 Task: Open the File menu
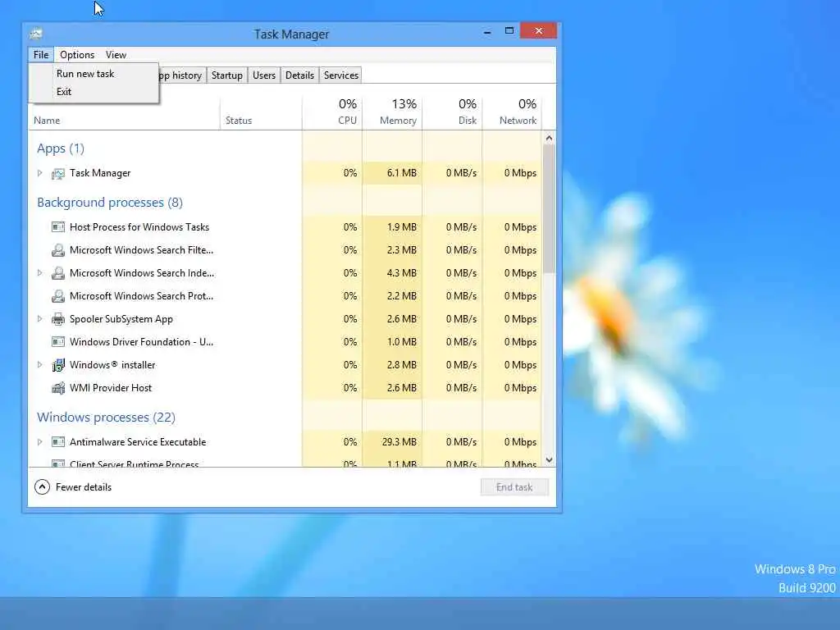tap(41, 55)
